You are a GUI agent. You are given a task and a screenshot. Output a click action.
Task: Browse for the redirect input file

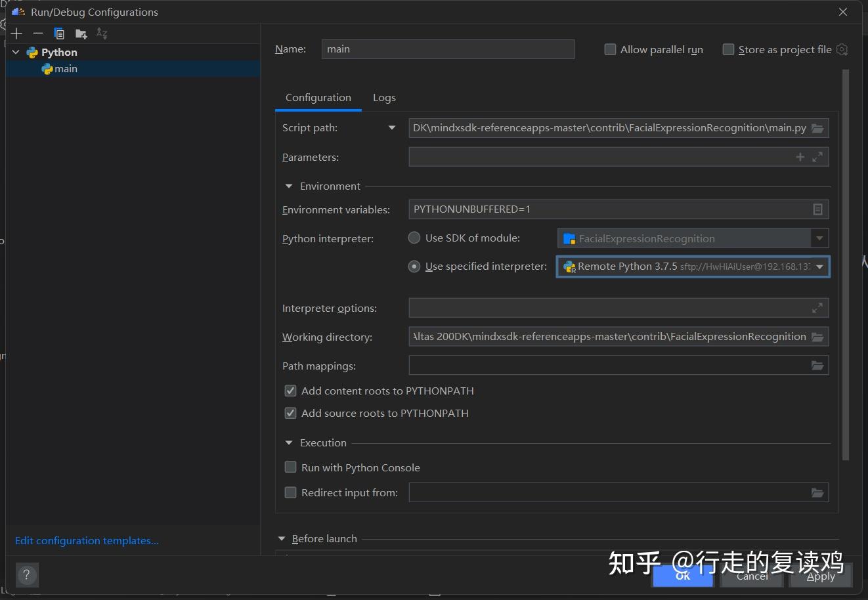[817, 492]
